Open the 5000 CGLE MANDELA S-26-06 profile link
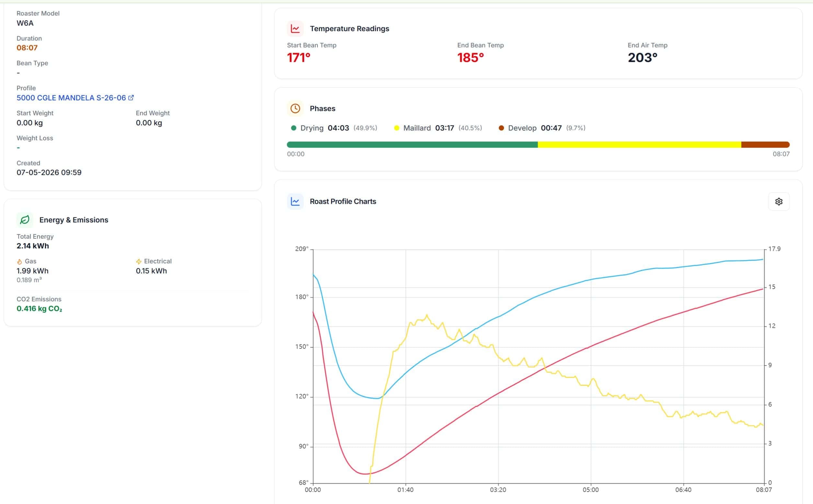The image size is (813, 504). (x=71, y=98)
